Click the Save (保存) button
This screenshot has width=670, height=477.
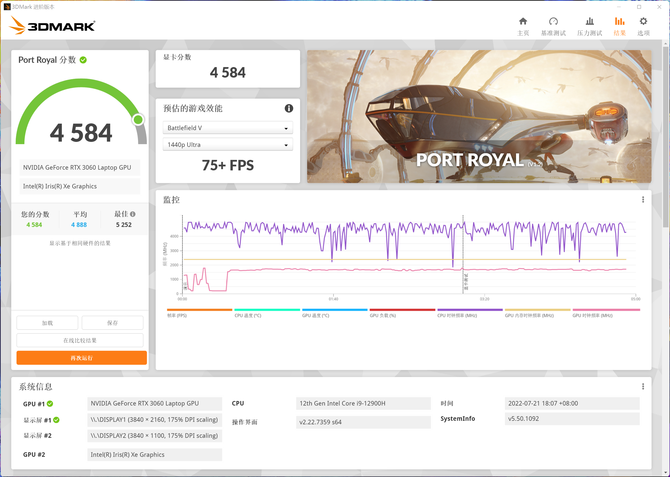tap(112, 323)
